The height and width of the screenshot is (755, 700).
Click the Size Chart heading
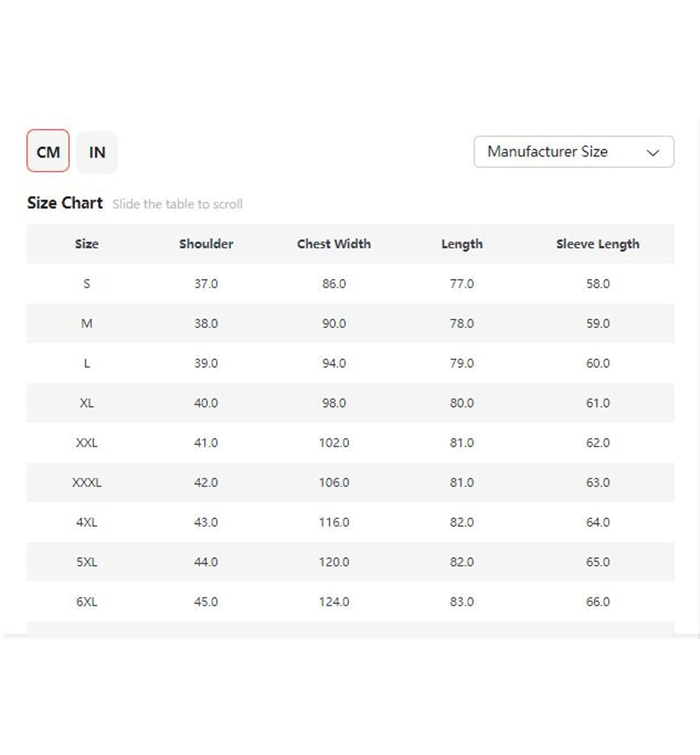pos(65,203)
